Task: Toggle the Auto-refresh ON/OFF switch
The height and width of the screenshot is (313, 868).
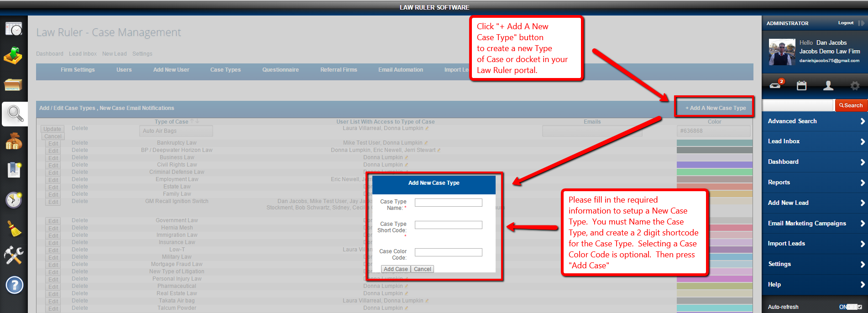Action: (x=851, y=307)
